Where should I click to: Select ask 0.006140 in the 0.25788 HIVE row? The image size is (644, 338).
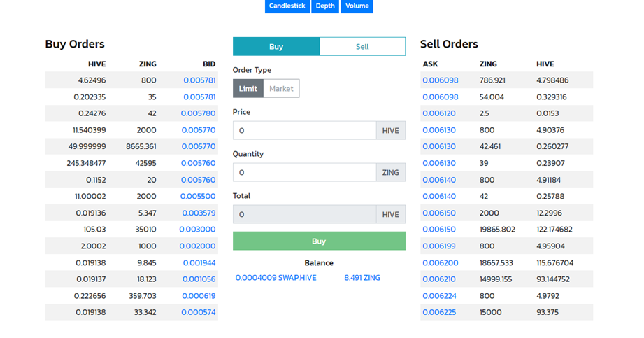(x=439, y=196)
